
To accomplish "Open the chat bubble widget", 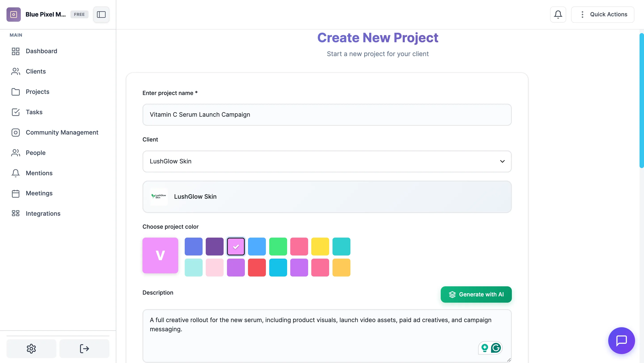I will (621, 340).
